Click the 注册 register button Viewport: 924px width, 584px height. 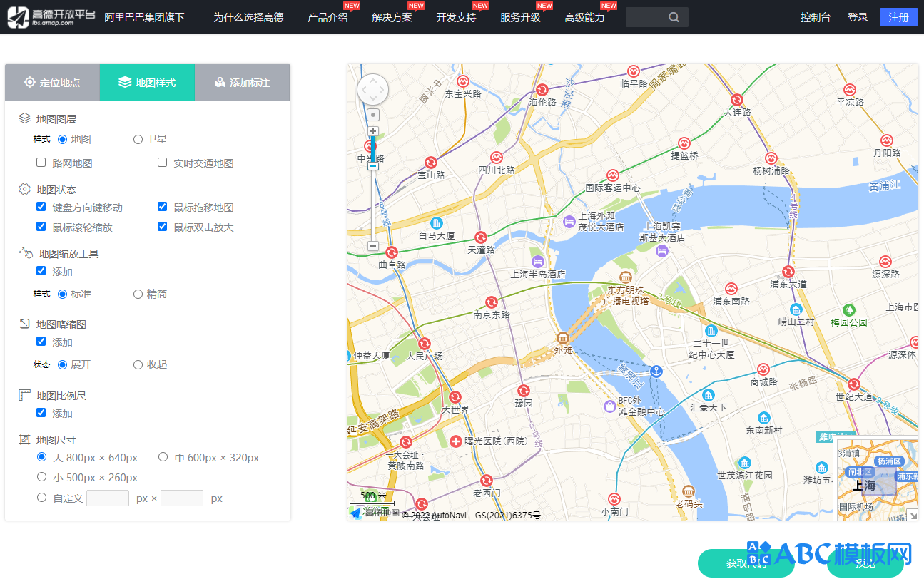pyautogui.click(x=899, y=17)
